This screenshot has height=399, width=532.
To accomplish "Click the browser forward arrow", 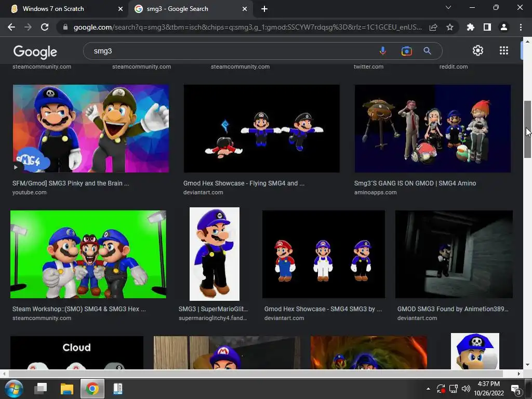I will tap(28, 27).
